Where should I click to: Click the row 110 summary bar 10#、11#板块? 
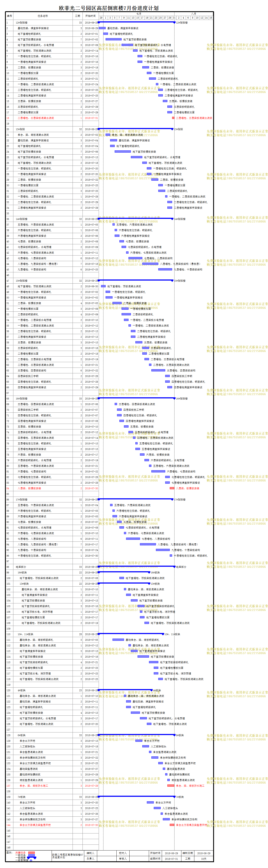click(131, 634)
